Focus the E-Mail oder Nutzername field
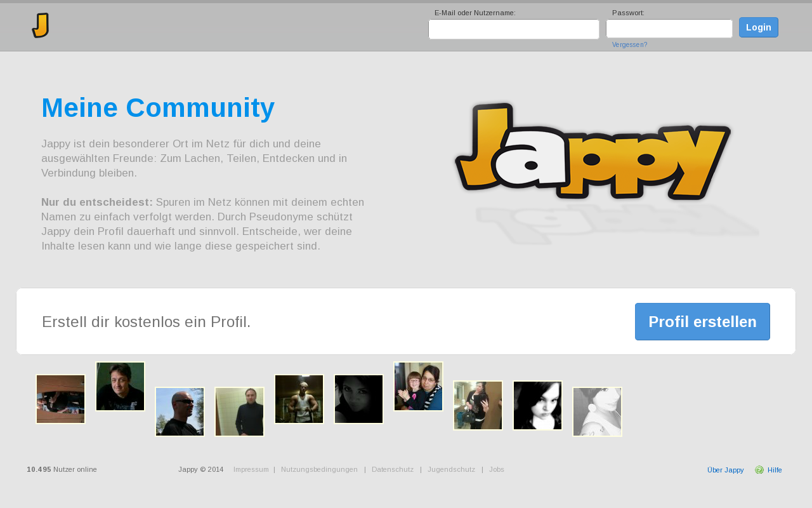The image size is (812, 508). [x=514, y=29]
